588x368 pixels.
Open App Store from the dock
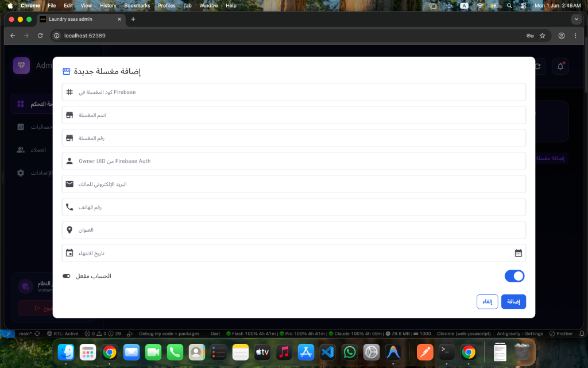pyautogui.click(x=306, y=352)
